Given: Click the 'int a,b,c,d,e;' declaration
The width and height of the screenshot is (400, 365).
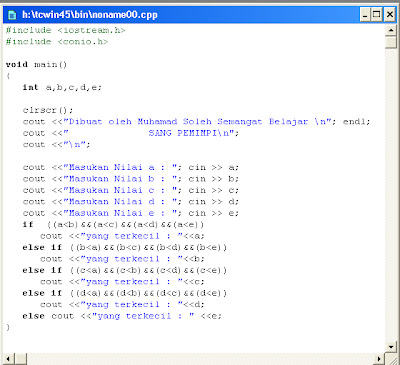Looking at the screenshot, I should coord(62,87).
